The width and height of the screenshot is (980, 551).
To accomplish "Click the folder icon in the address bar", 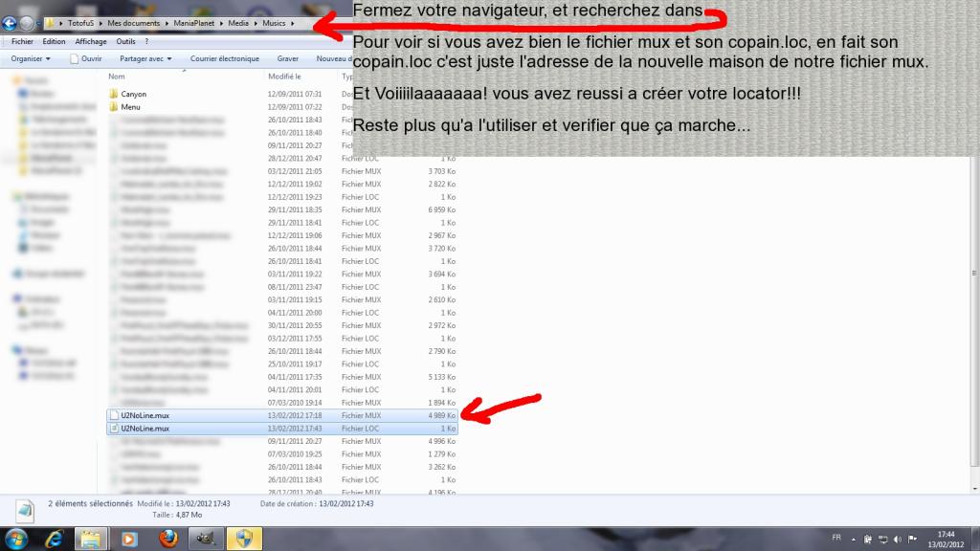I will pyautogui.click(x=50, y=23).
